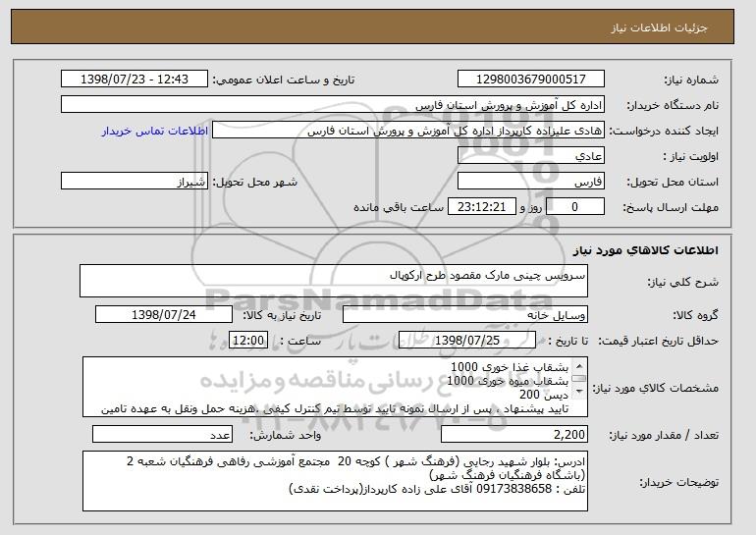756x535 pixels.
Task: Click the label تعداد / مقدار مورد نیاز
Action: click(x=664, y=435)
